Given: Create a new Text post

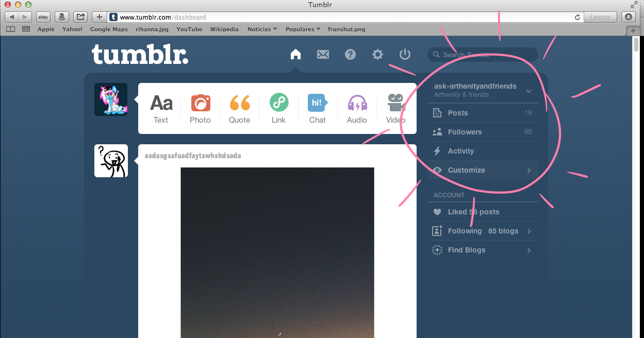Looking at the screenshot, I should point(161,108).
